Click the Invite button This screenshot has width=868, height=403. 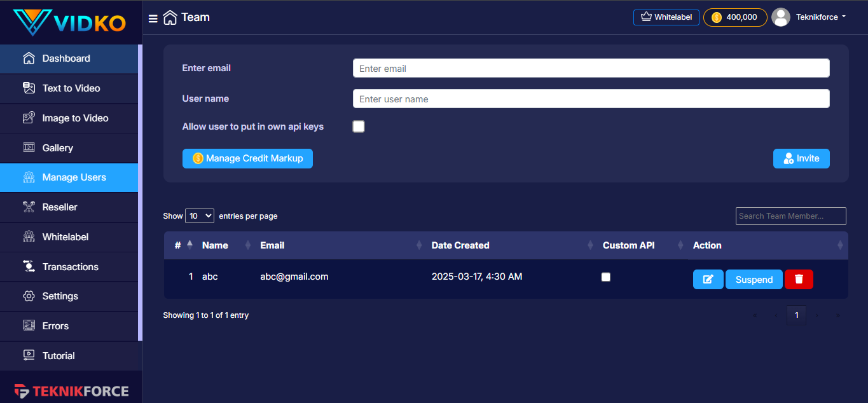[801, 159]
